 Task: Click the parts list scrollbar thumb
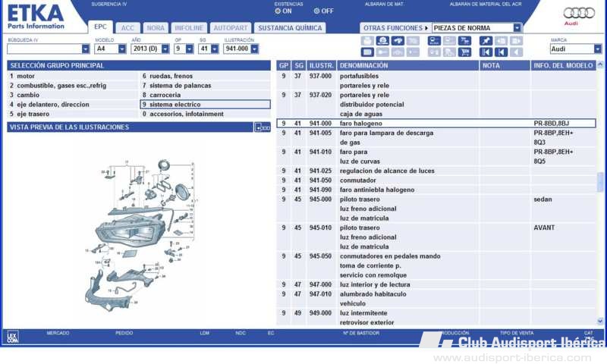600,182
